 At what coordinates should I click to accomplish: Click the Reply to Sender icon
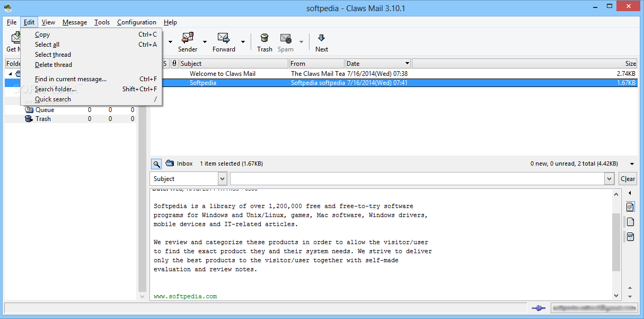pyautogui.click(x=187, y=38)
